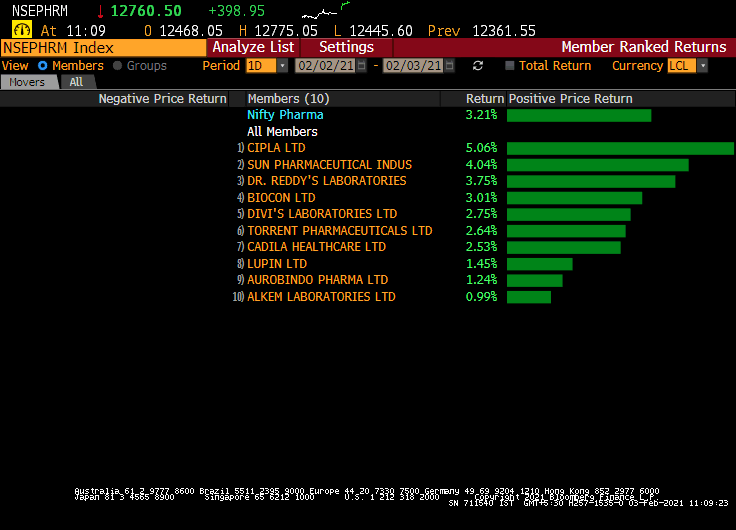Screen dimensions: 736x530
Task: Switch to the All tab
Action: tap(76, 82)
